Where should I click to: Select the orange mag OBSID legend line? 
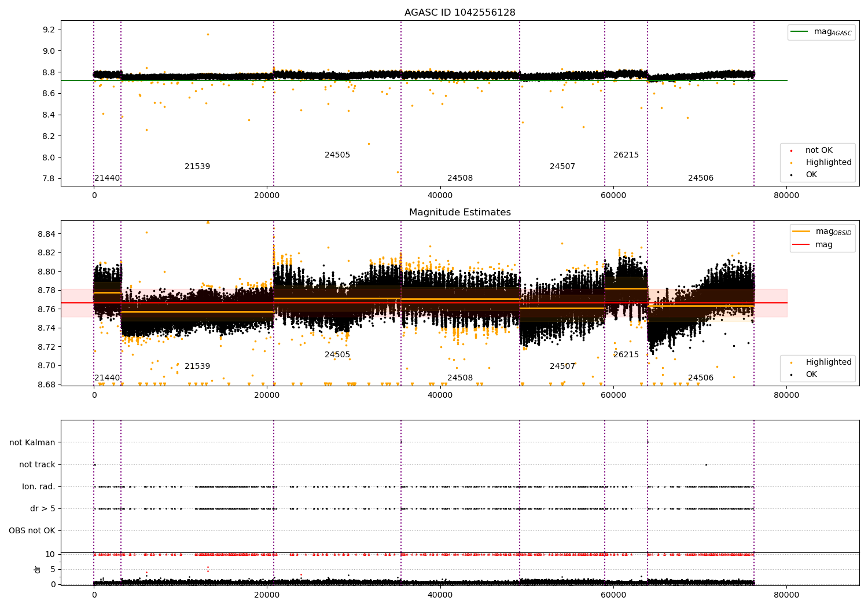click(x=801, y=231)
